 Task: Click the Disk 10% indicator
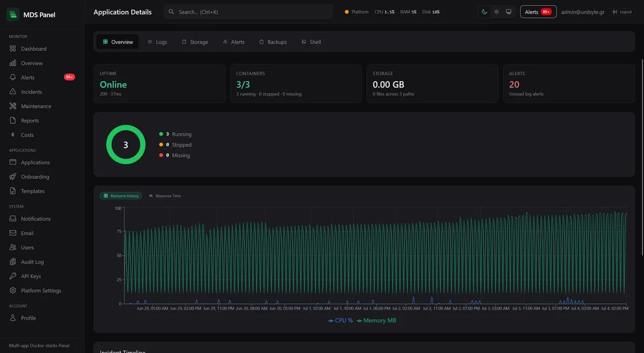pyautogui.click(x=431, y=12)
